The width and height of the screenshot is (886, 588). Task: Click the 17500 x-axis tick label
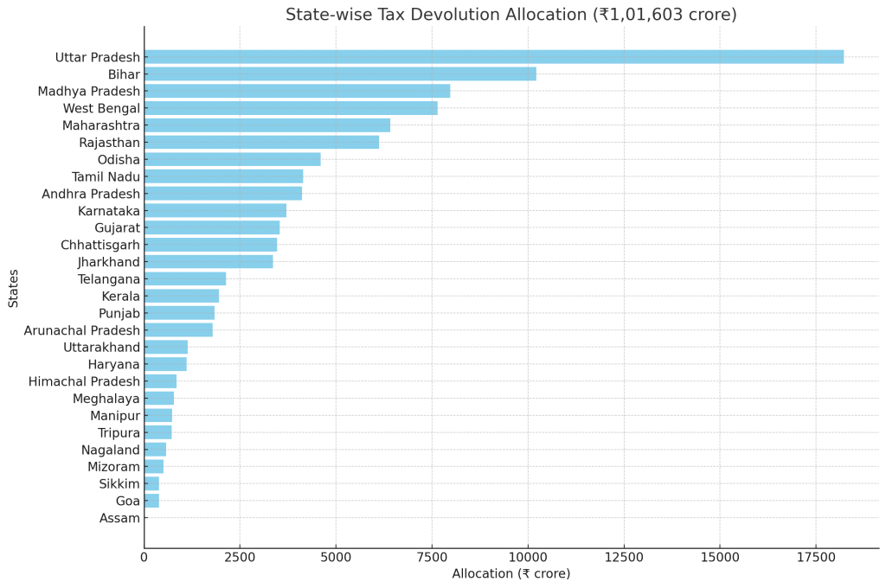pyautogui.click(x=815, y=558)
